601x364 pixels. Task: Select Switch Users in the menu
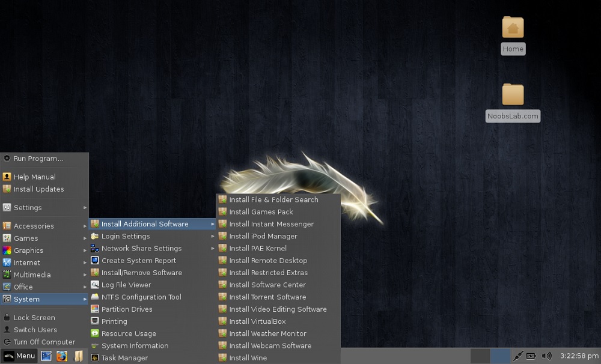pyautogui.click(x=44, y=330)
